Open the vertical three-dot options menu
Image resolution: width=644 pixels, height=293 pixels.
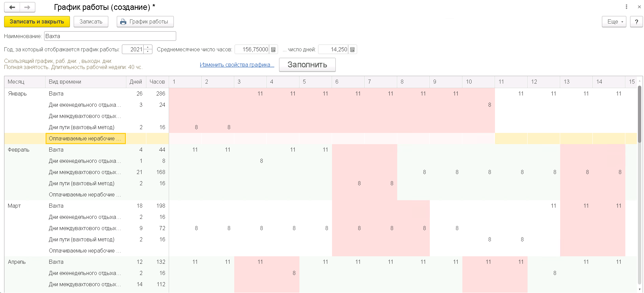(626, 7)
